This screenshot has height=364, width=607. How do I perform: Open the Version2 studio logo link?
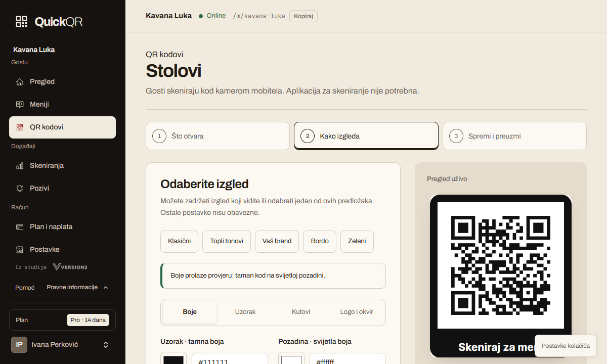70,267
